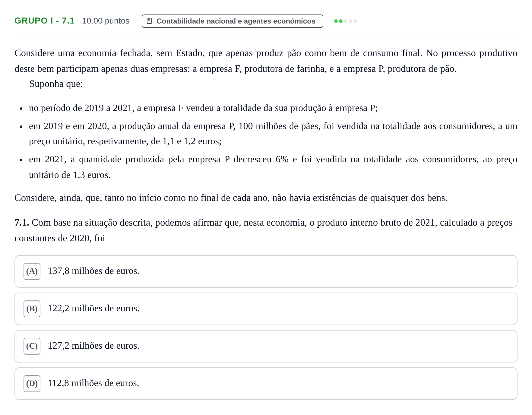Click the green difficulty dots indicator
The height and width of the screenshot is (415, 532).
click(346, 21)
